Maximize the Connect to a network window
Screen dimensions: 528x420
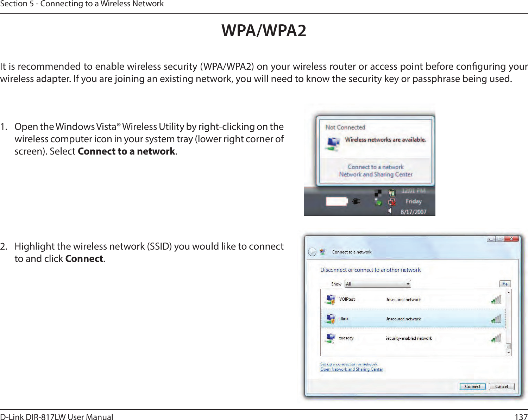tap(500, 239)
